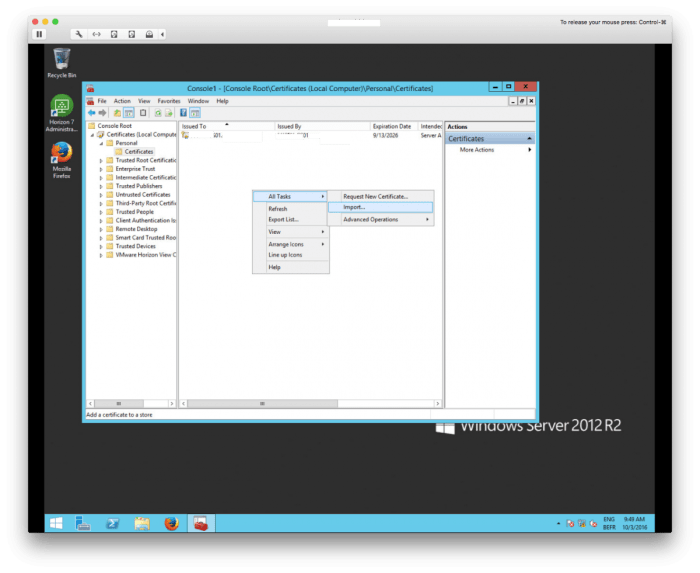Choose Line up Icons from the context menu
This screenshot has width=700, height=573.
click(x=290, y=255)
